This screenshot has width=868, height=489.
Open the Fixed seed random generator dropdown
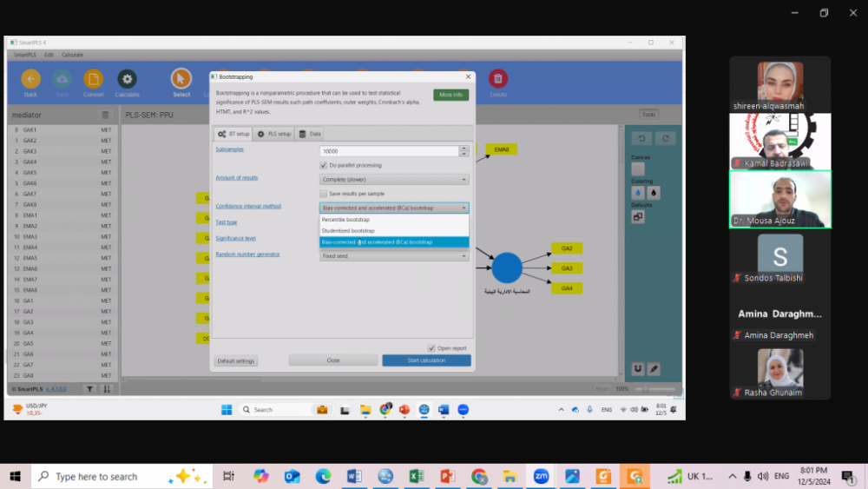[x=394, y=256]
